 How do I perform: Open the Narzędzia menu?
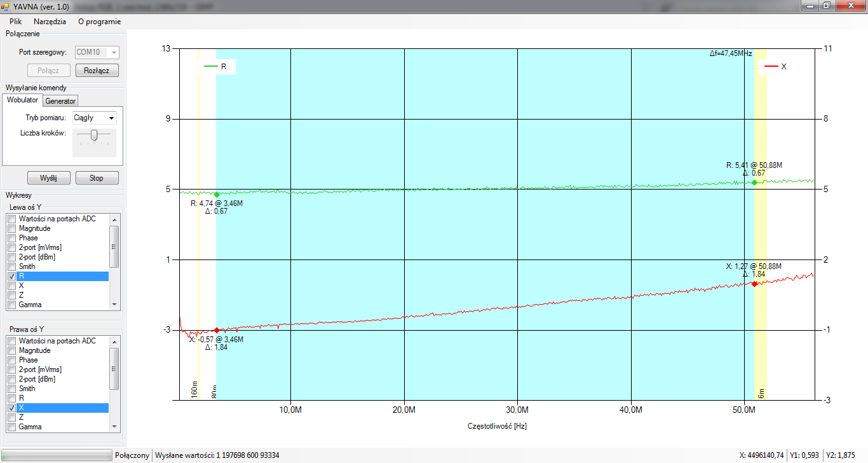[x=50, y=21]
